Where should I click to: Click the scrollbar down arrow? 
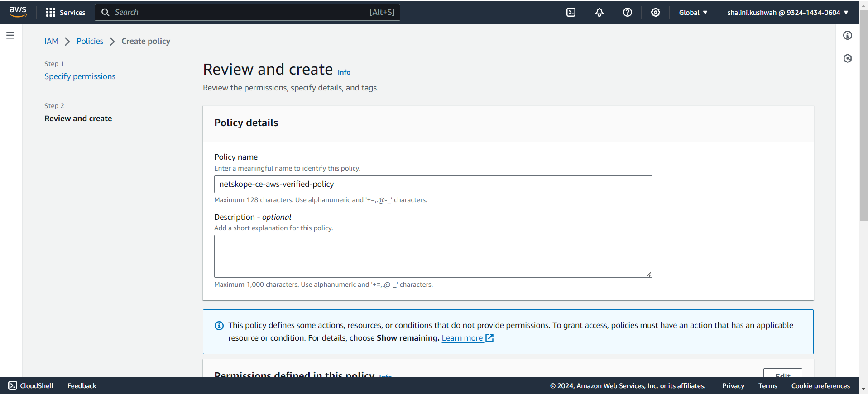863,389
